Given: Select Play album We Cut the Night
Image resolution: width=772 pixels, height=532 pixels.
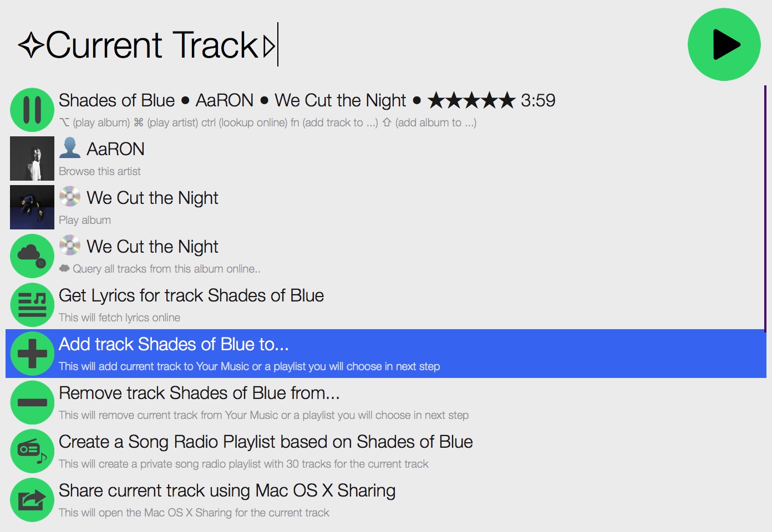Looking at the screenshot, I should (x=386, y=207).
